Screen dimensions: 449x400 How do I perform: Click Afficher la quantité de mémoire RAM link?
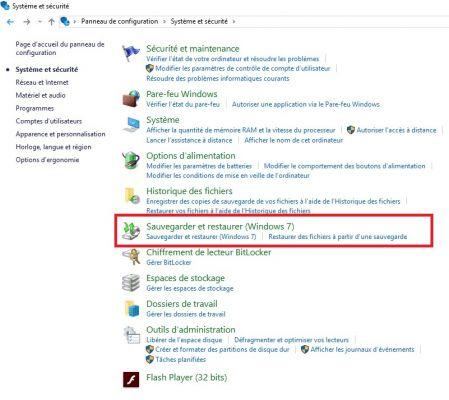(241, 130)
